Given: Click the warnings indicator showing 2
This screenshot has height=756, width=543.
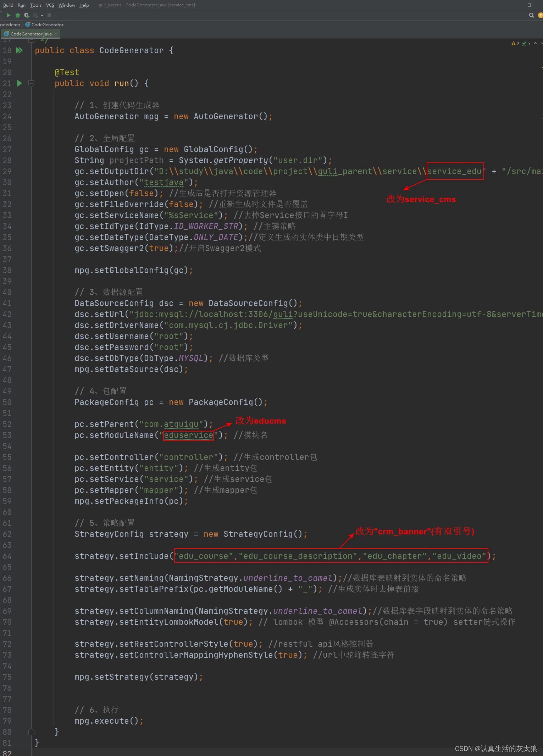Looking at the screenshot, I should (x=515, y=43).
